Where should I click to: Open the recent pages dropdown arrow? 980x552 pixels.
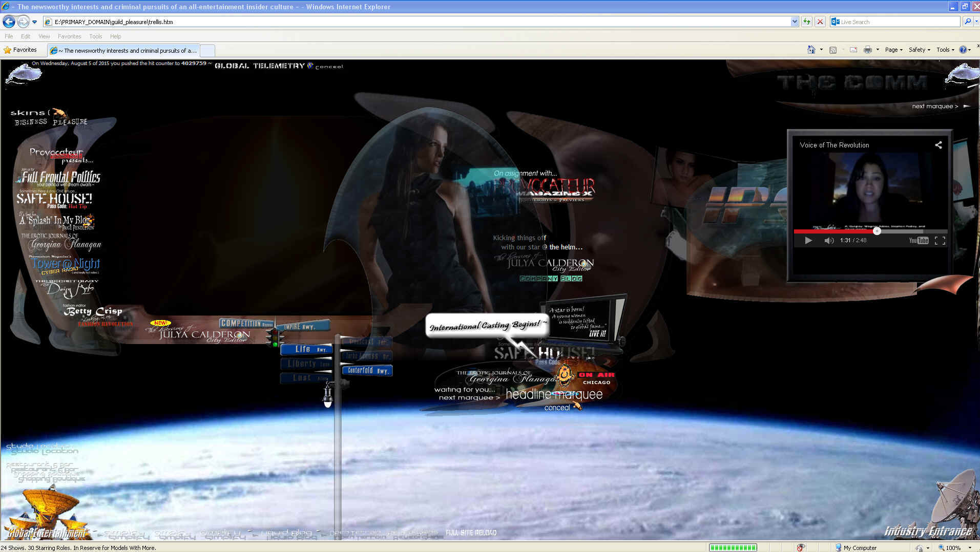point(34,22)
